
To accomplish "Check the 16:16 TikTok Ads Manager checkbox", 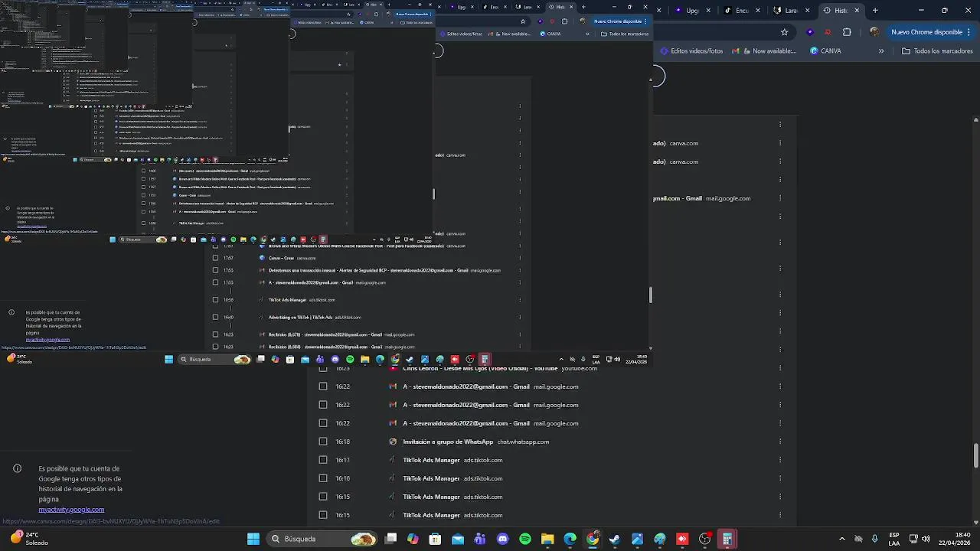I will [x=323, y=478].
